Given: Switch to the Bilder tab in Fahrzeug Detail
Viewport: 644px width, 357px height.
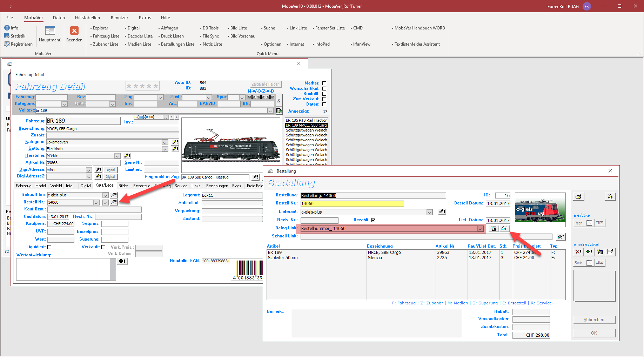Looking at the screenshot, I should pyautogui.click(x=123, y=186).
